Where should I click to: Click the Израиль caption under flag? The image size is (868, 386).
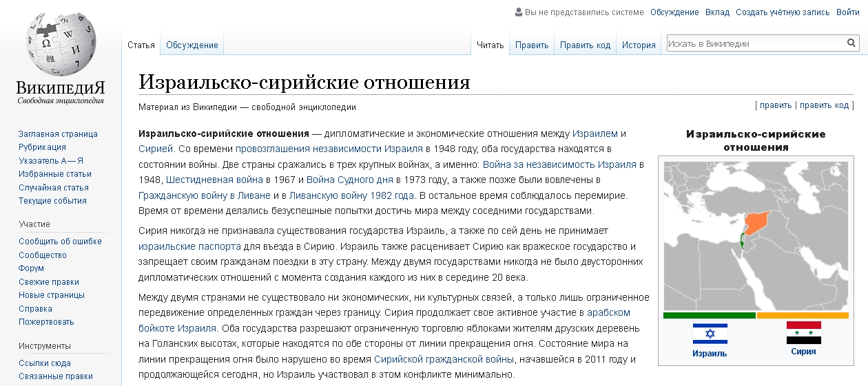pos(710,354)
